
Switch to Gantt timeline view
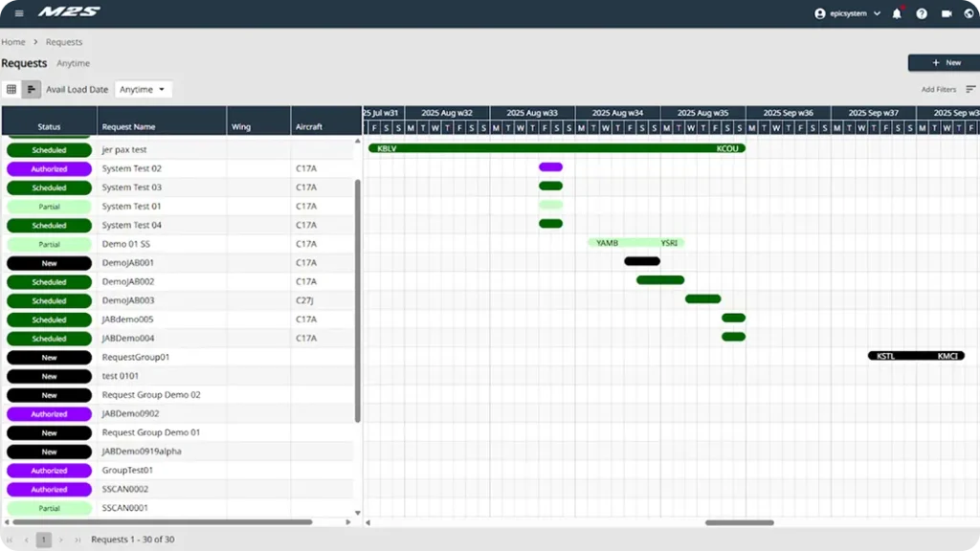pos(32,89)
